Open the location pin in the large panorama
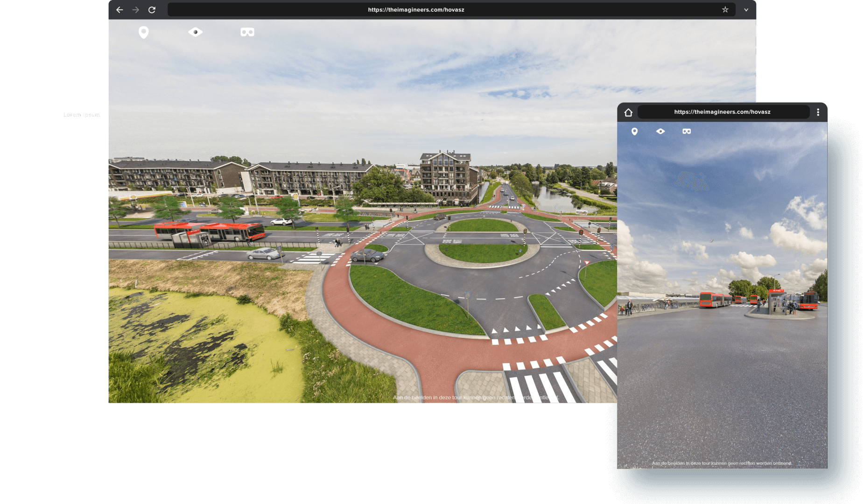 143,32
